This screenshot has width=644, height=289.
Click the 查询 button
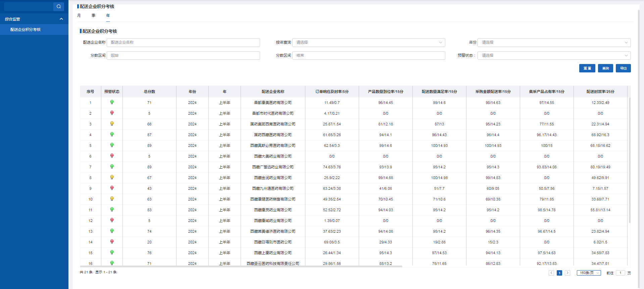pos(605,68)
